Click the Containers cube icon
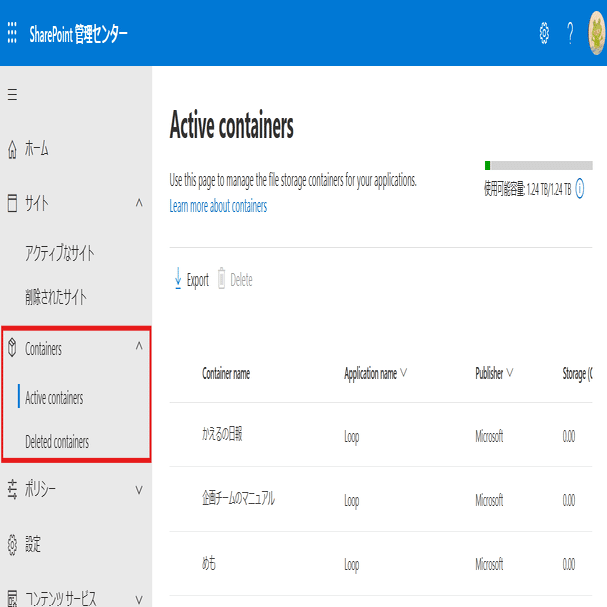Screen dimensions: 607x607 pos(12,348)
